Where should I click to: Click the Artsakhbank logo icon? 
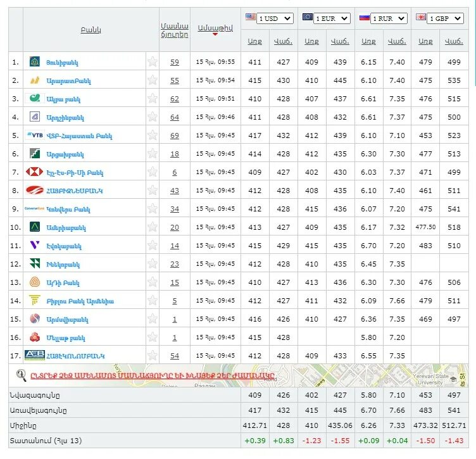35,153
